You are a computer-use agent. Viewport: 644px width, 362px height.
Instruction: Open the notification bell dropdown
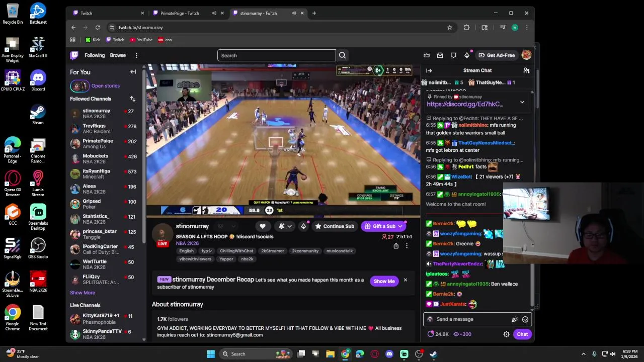coord(284,226)
